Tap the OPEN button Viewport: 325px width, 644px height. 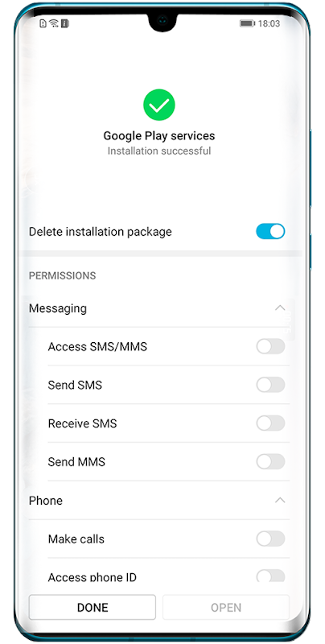point(226,607)
